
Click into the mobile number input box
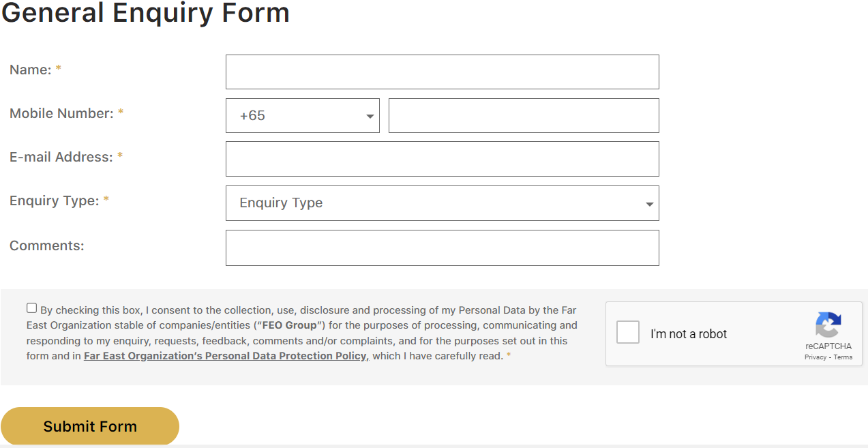pyautogui.click(x=524, y=116)
